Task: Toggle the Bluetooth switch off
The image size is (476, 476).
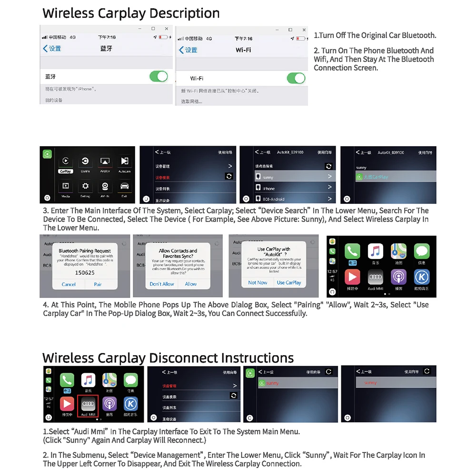Action: click(x=159, y=77)
